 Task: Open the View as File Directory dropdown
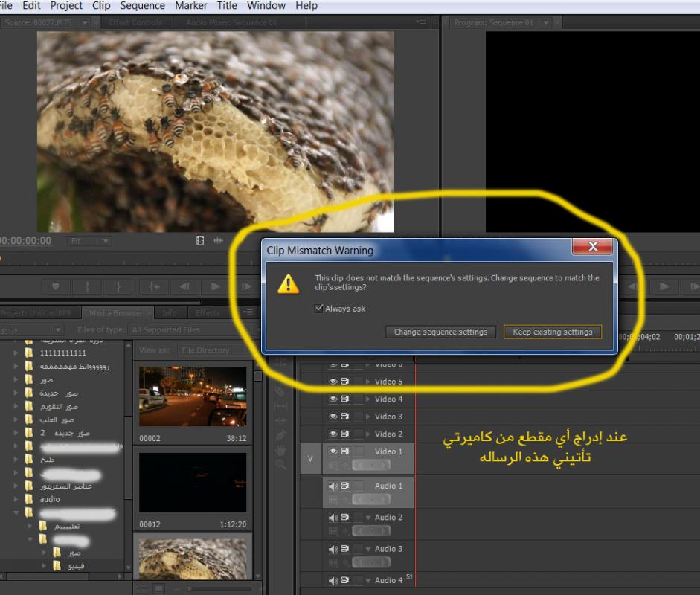[x=213, y=350]
